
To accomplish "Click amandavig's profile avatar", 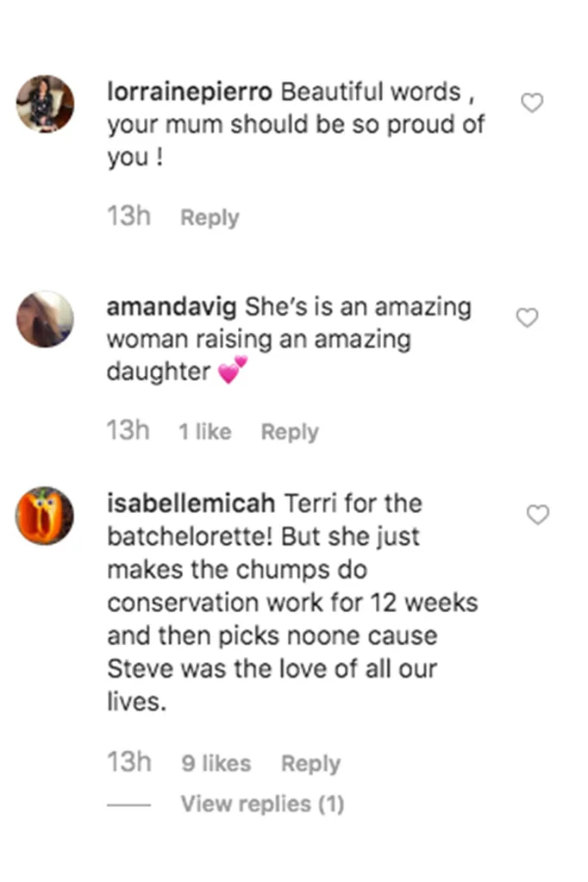I will pyautogui.click(x=45, y=320).
